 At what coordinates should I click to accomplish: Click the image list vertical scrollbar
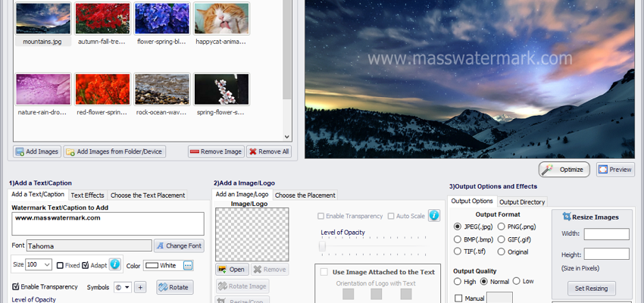tap(286, 49)
